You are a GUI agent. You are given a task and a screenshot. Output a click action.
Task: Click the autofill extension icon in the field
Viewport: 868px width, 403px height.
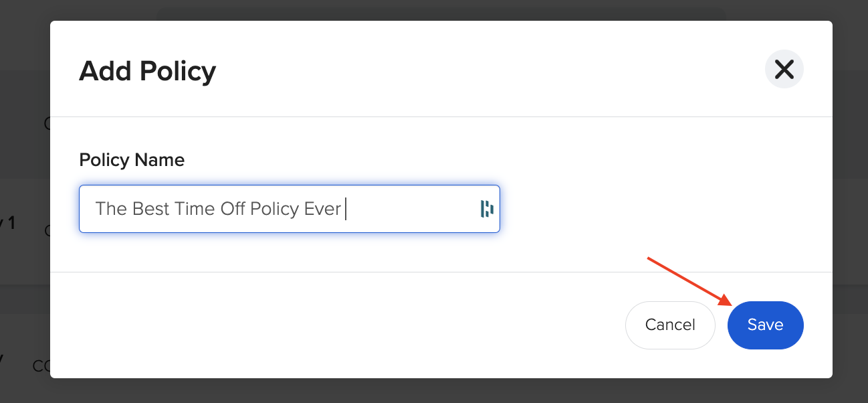coord(486,208)
